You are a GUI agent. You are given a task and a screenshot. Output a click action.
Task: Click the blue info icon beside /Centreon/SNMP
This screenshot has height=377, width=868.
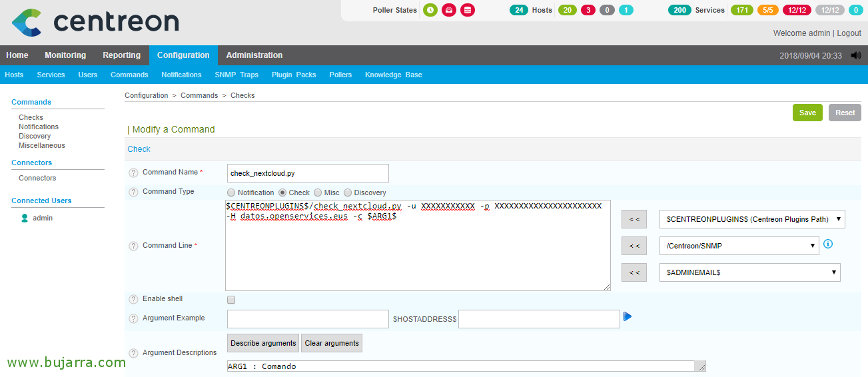pyautogui.click(x=828, y=244)
